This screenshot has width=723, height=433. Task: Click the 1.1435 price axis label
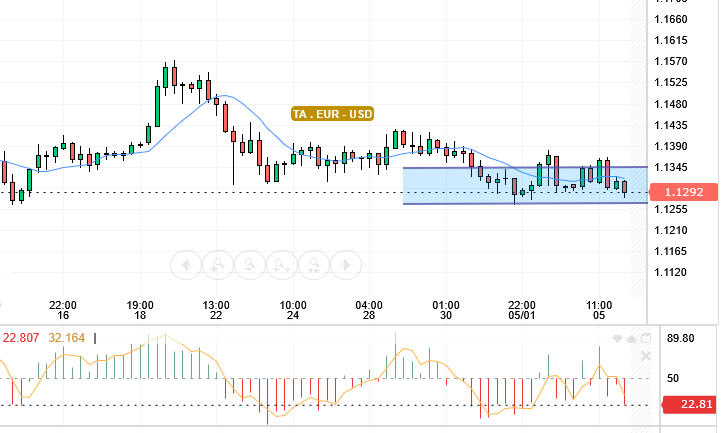[x=671, y=125]
